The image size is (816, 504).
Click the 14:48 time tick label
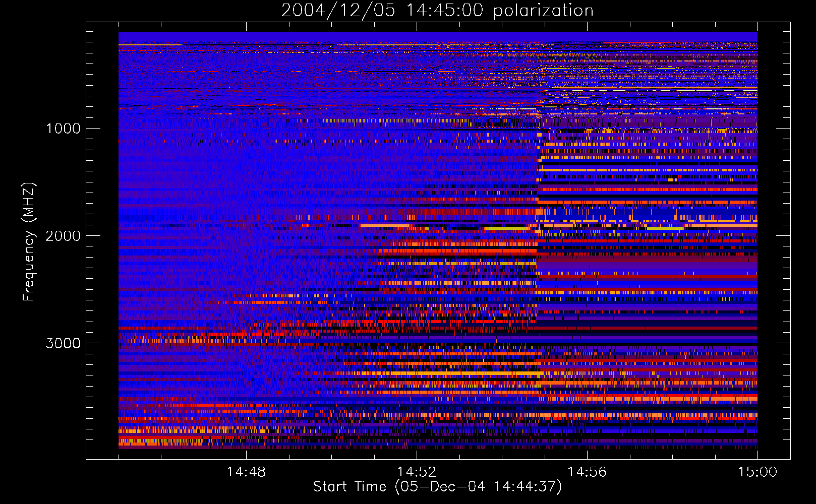click(246, 472)
